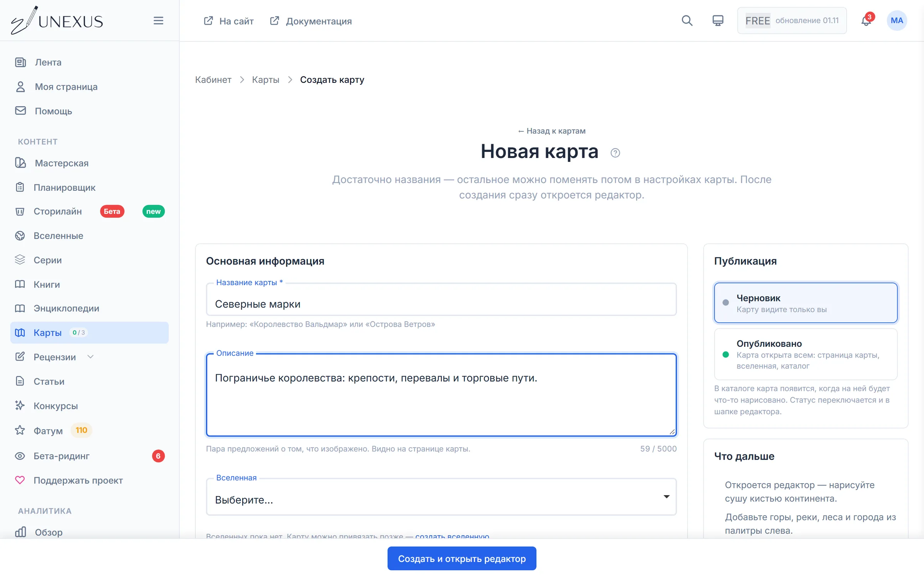Click the Вселенные globe icon
Image resolution: width=924 pixels, height=578 pixels.
(20, 235)
